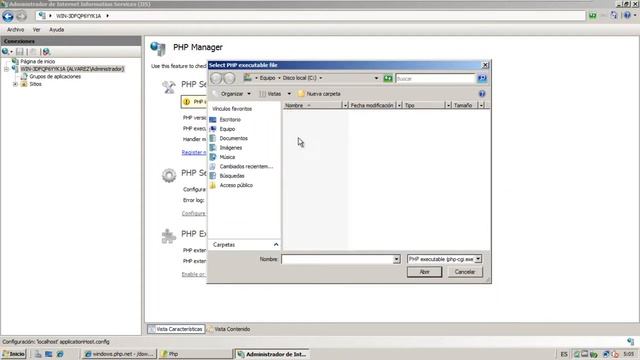The height and width of the screenshot is (360, 640).
Task: Select Grupos de aplicaciones tree node
Action: [x=55, y=76]
